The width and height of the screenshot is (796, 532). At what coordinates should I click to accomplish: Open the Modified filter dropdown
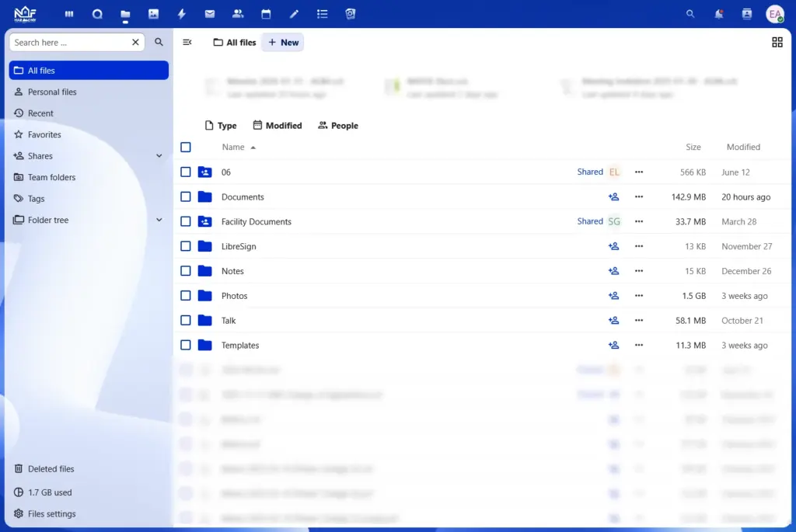point(278,126)
